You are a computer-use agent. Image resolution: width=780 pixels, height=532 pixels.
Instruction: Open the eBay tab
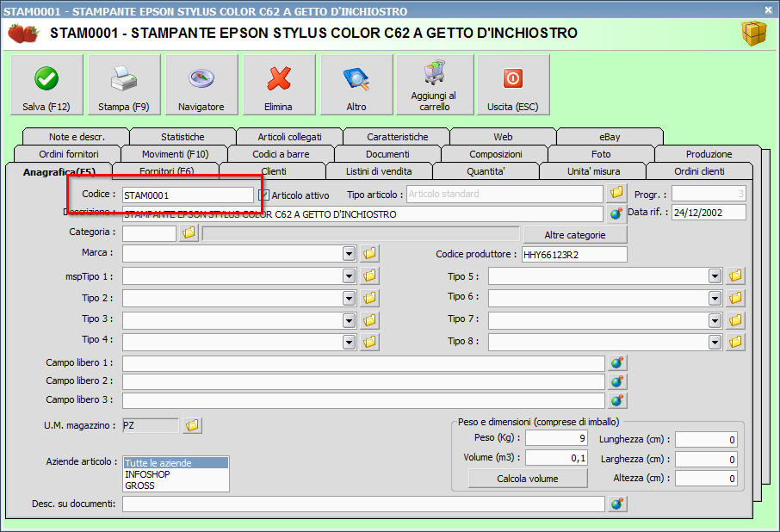click(610, 137)
